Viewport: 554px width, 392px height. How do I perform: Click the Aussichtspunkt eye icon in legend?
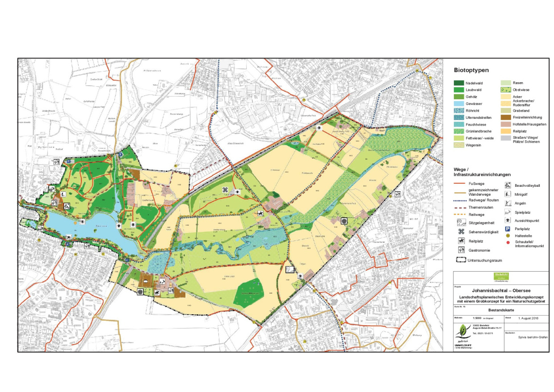[x=508, y=220]
